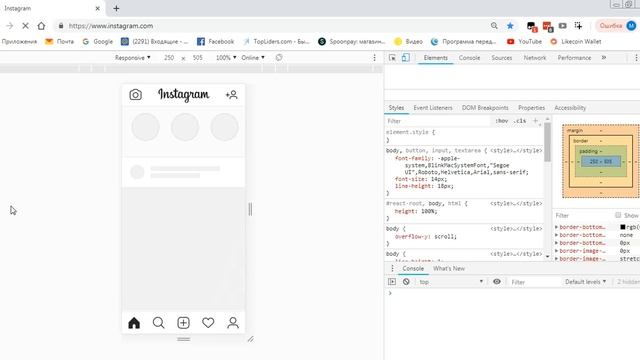Rotate the device viewport orientation
640x360 pixels.
pos(279,58)
